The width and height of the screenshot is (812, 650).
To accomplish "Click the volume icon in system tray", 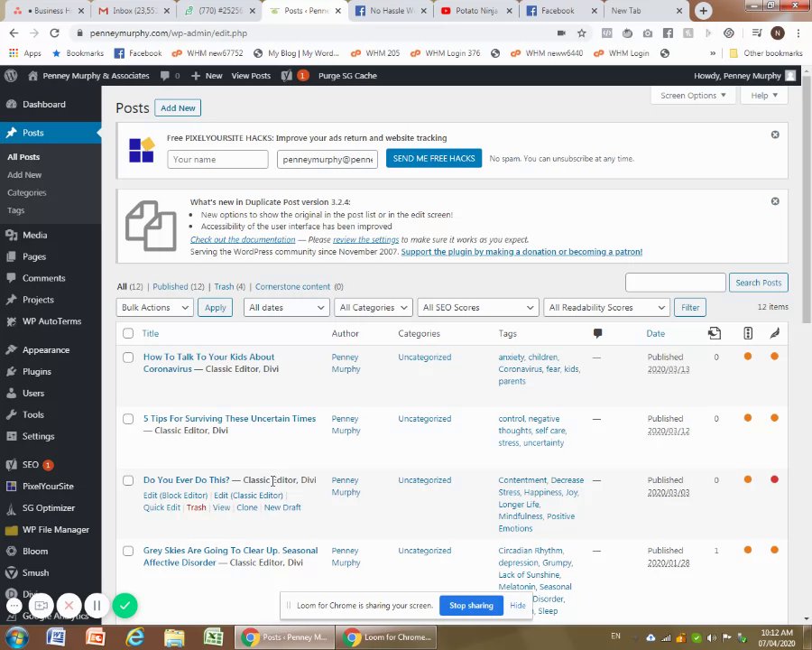I will pyautogui.click(x=712, y=637).
